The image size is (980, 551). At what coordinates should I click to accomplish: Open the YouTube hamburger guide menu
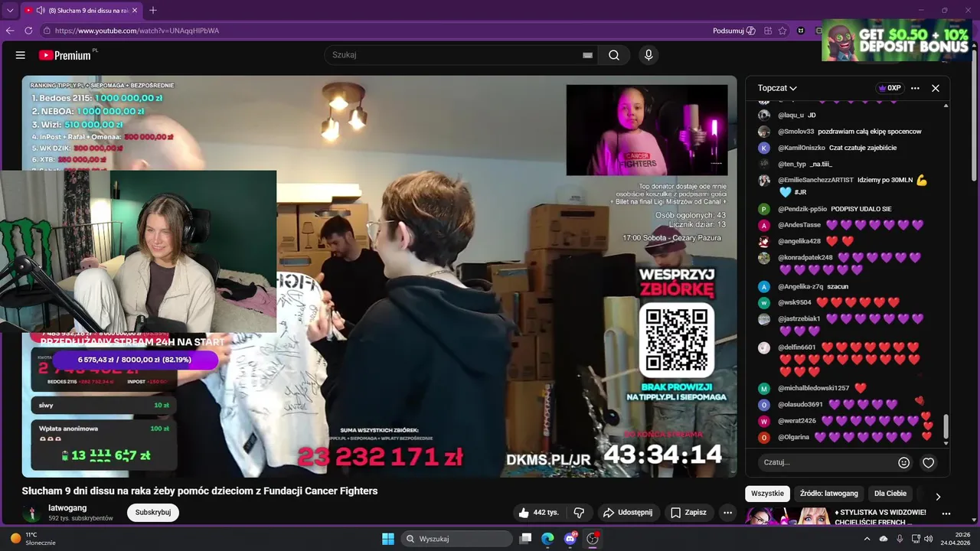[21, 55]
